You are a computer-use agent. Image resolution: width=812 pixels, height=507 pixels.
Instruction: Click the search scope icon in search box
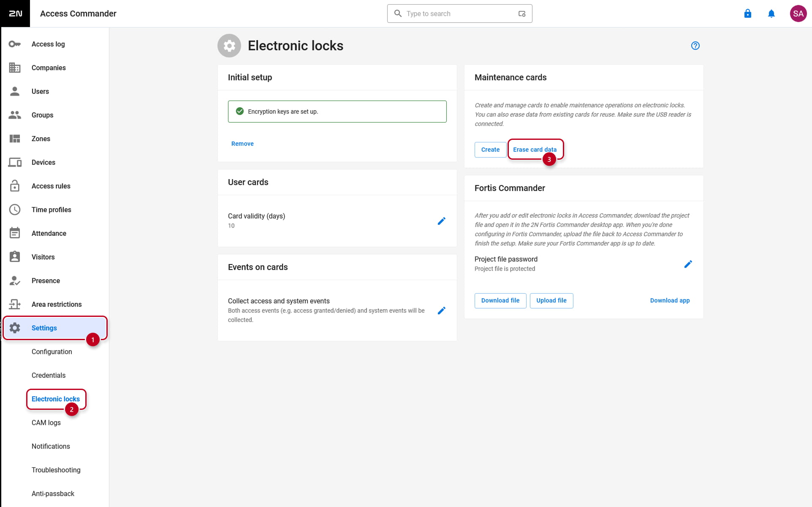point(522,14)
